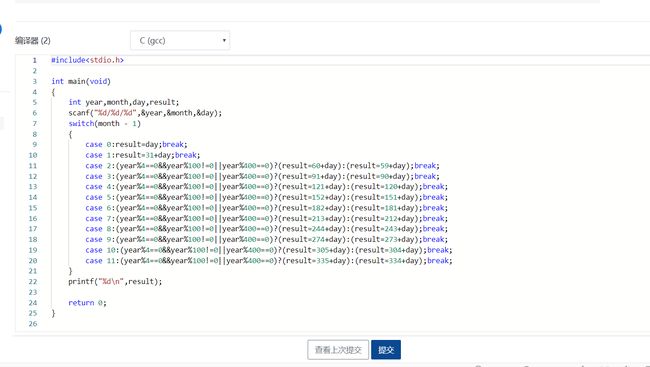Click the int main(void) line
Viewport: 650px width, 367px height.
point(81,81)
